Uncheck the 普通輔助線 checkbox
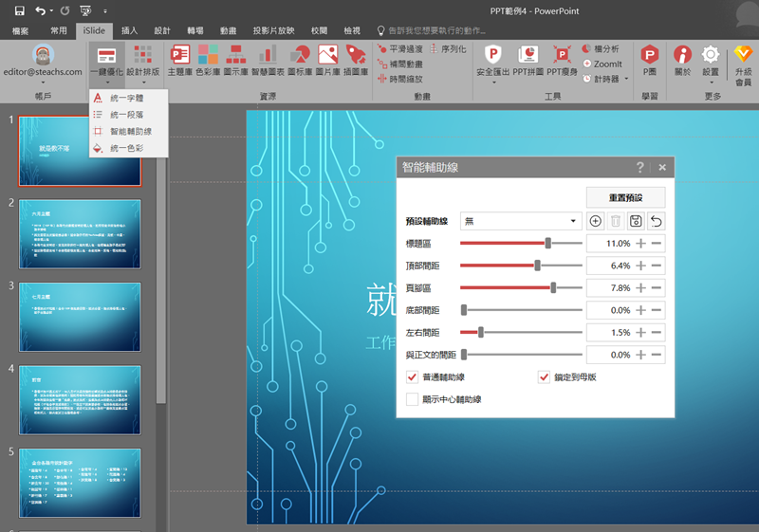 412,376
